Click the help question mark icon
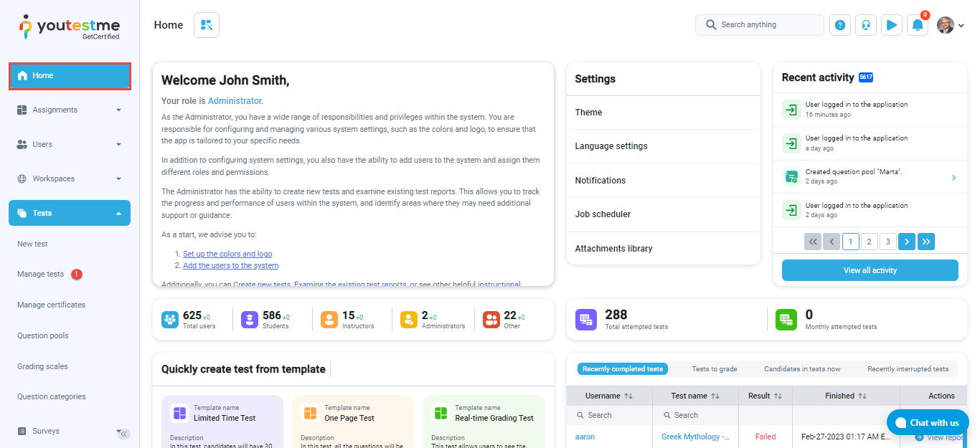 tap(840, 25)
